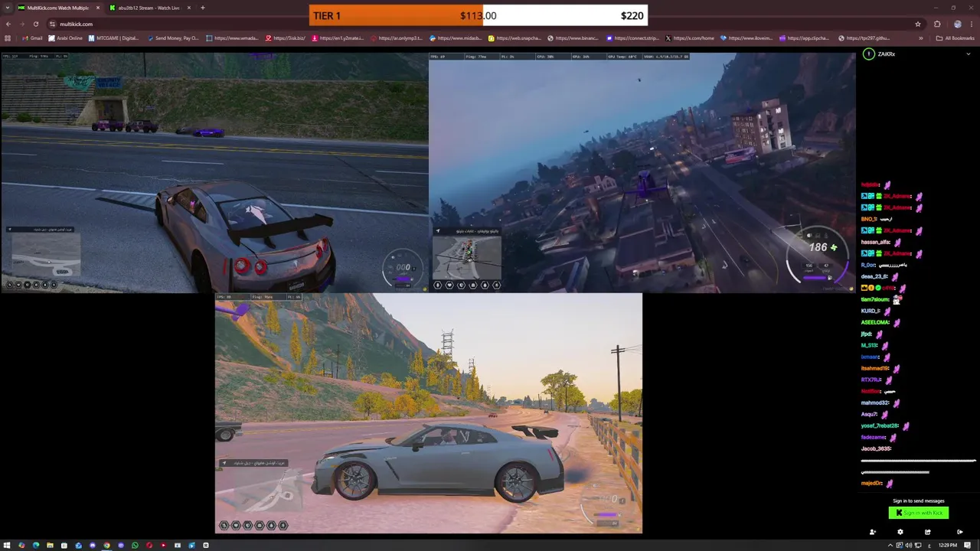Open the Gmail bookmark
This screenshot has width=980, height=551.
[32, 38]
